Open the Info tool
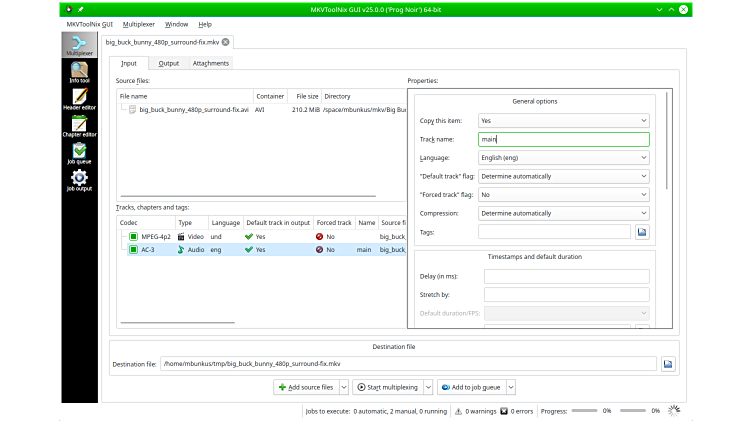Viewport: 752px width, 423px height. (79, 72)
